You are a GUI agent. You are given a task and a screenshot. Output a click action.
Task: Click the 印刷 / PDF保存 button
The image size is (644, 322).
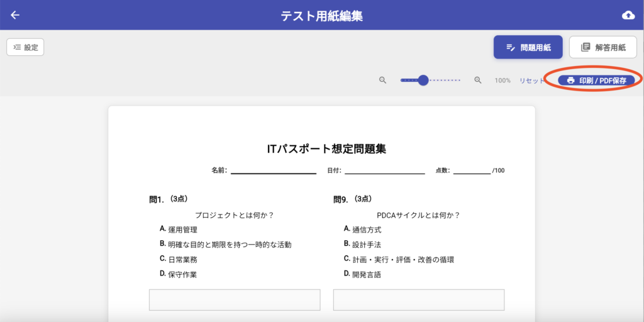pyautogui.click(x=596, y=80)
